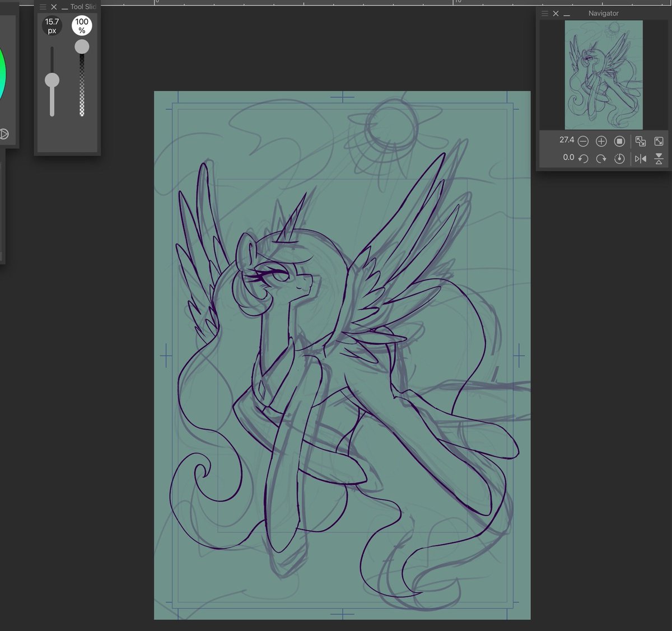Fit canvas to Navigator view
The image size is (672, 631).
pyautogui.click(x=641, y=141)
